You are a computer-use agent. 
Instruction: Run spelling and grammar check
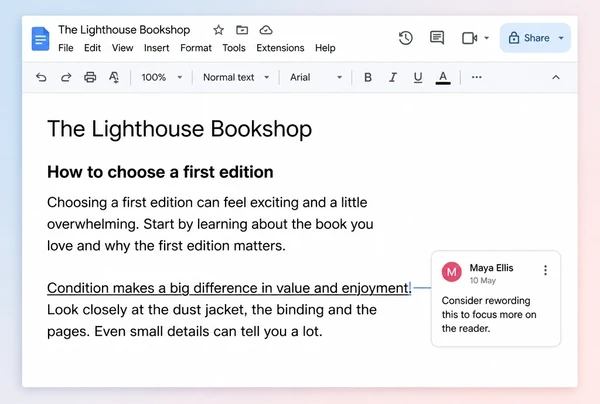point(114,77)
